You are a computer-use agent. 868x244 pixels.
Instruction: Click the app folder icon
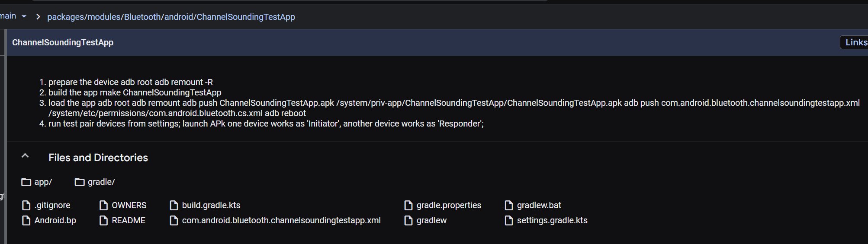tap(26, 182)
